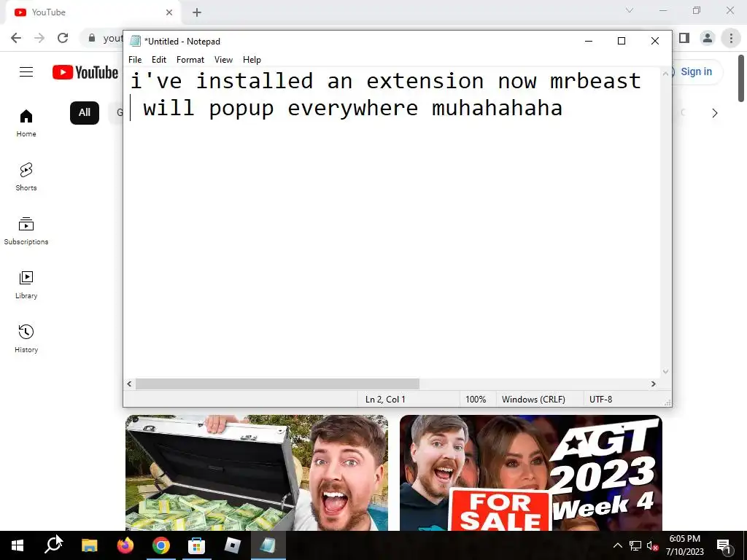Switch to Chrome in taskbar
Screen dimensions: 747x560
[161, 545]
